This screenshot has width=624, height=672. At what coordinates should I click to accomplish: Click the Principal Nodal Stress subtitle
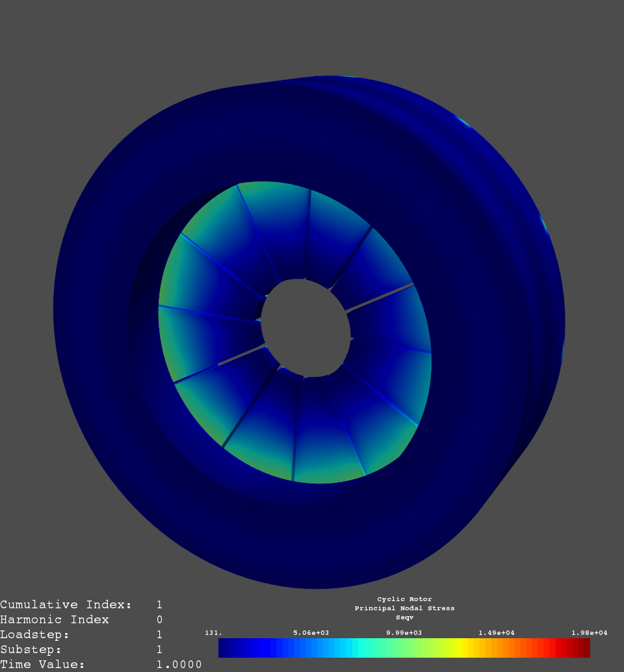(405, 608)
